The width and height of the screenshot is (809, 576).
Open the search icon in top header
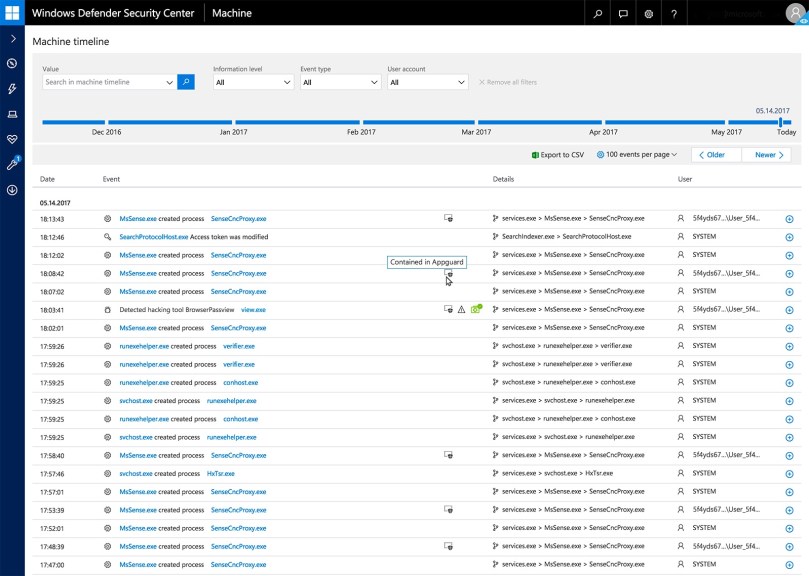click(x=597, y=14)
